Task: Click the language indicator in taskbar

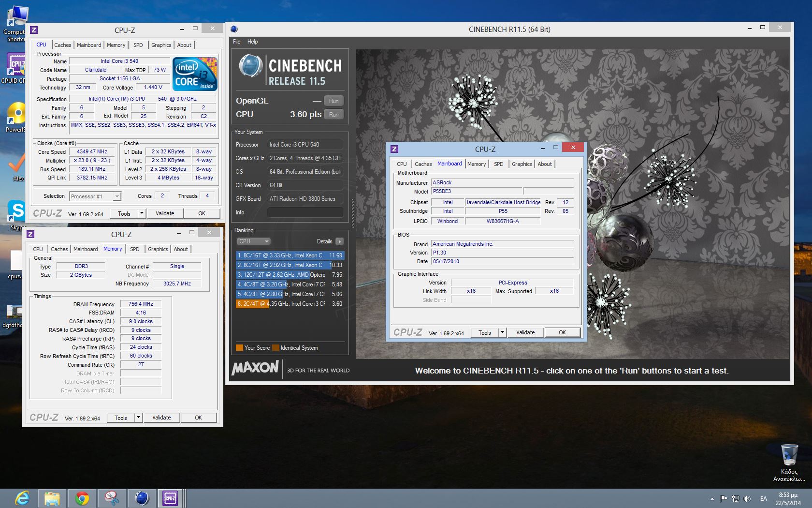Action: pyautogui.click(x=764, y=499)
